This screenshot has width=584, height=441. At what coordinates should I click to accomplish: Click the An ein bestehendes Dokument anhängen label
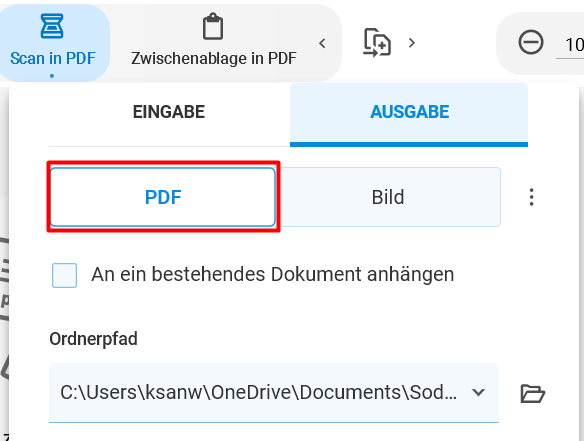tap(273, 275)
